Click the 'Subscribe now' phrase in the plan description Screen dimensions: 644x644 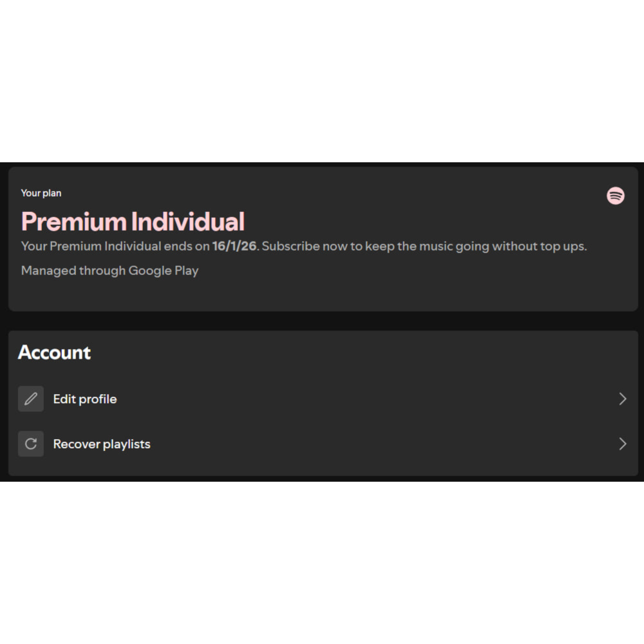pos(291,246)
